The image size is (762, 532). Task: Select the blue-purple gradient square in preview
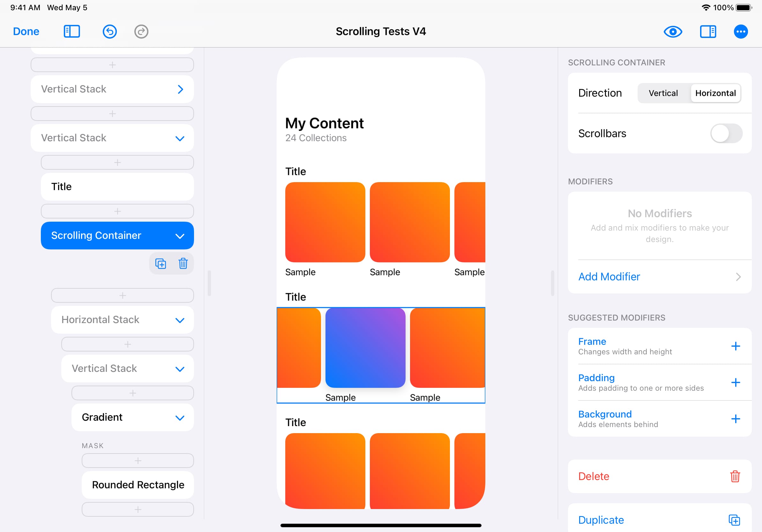tap(365, 348)
